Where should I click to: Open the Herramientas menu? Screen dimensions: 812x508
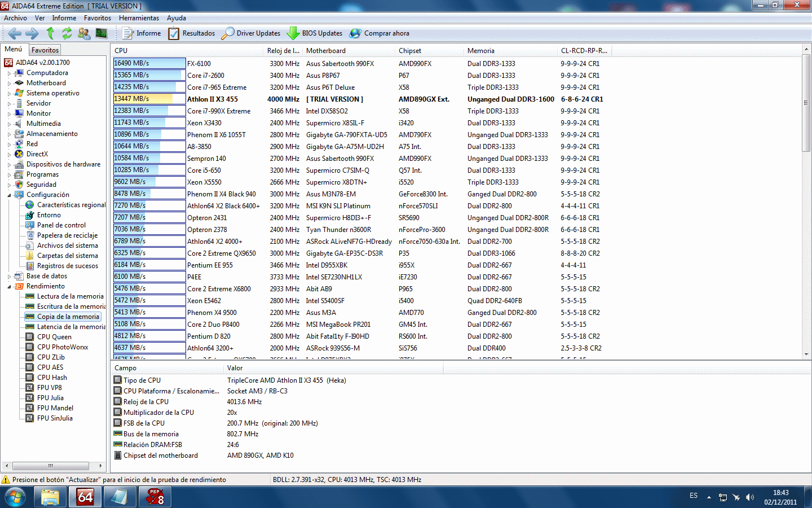pyautogui.click(x=139, y=18)
